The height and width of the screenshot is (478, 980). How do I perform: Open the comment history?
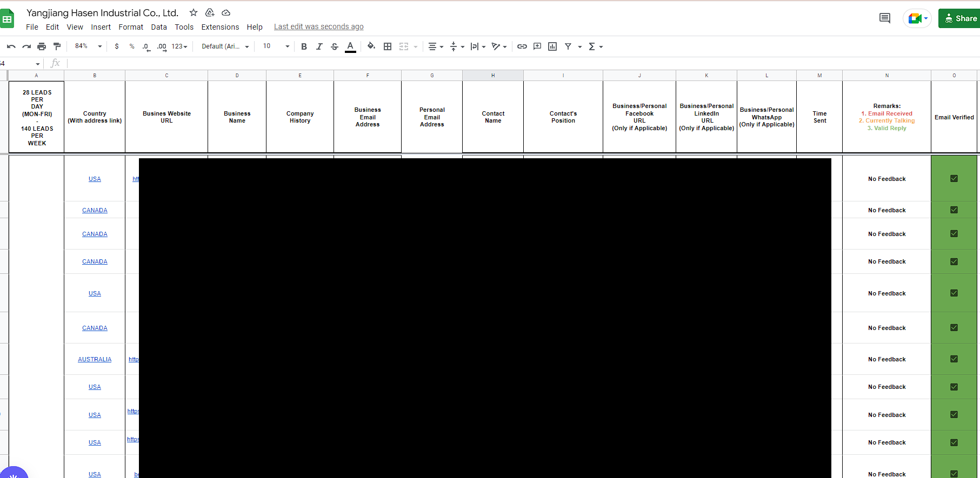click(x=885, y=18)
